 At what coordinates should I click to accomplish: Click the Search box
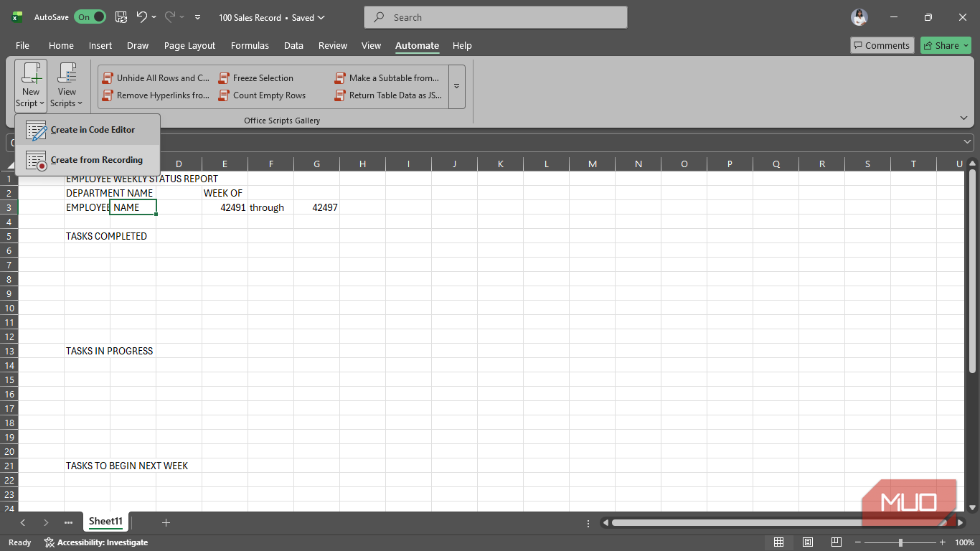tap(496, 17)
